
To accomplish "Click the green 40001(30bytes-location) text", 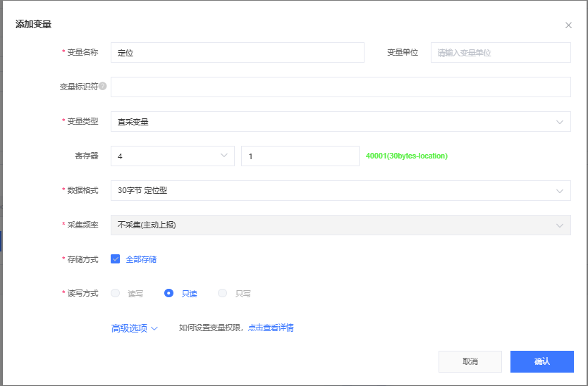I will [x=407, y=156].
